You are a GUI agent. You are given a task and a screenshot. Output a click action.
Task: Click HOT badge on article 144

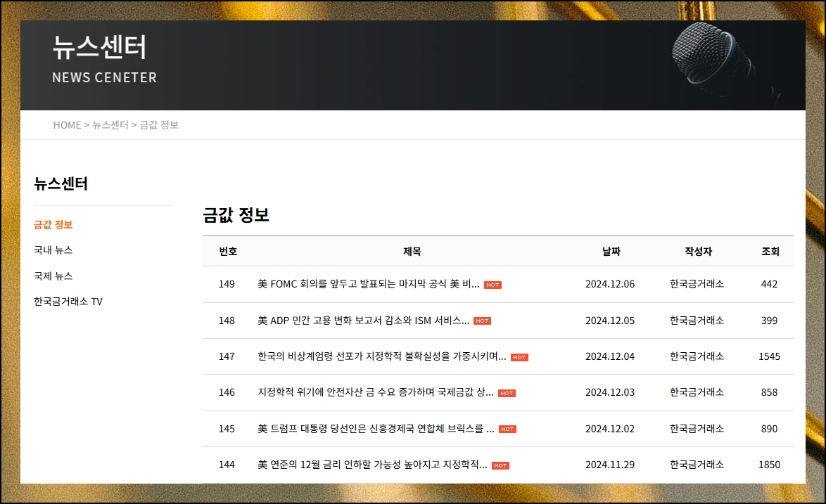coord(500,465)
